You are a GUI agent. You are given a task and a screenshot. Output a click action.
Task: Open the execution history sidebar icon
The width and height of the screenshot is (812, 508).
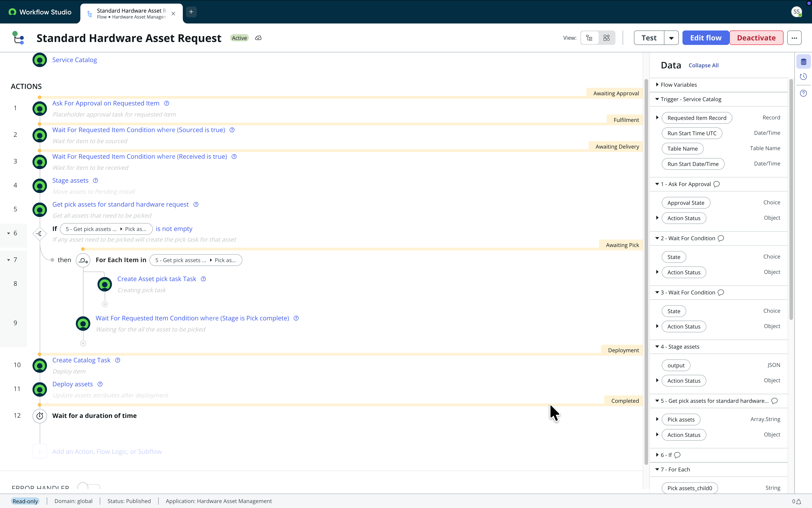point(803,77)
